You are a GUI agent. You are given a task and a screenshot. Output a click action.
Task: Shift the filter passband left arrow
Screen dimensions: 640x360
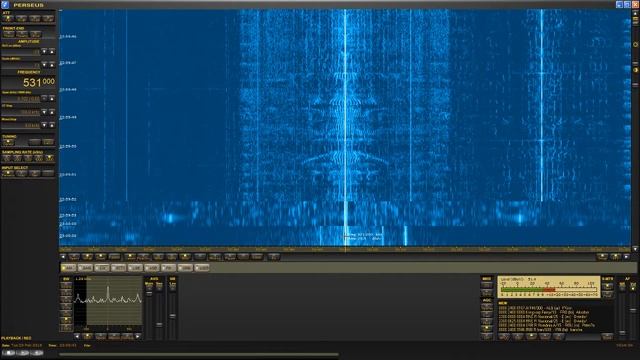pos(77,336)
